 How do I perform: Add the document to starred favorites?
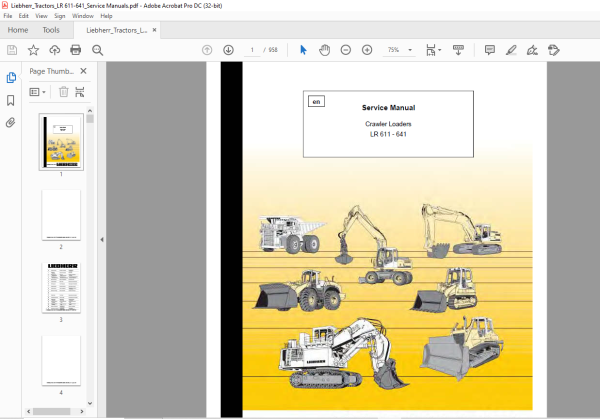33,50
